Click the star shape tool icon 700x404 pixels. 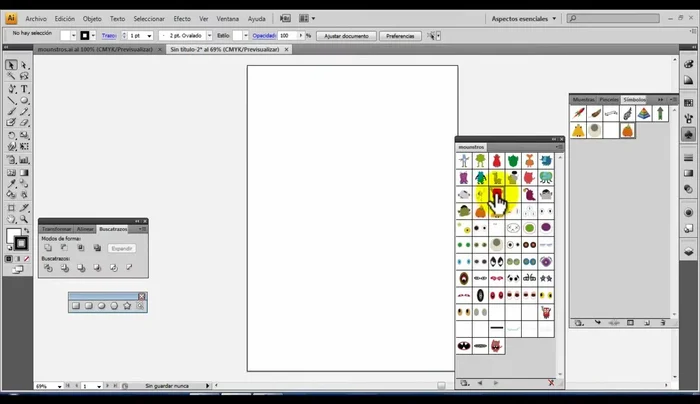click(x=127, y=306)
